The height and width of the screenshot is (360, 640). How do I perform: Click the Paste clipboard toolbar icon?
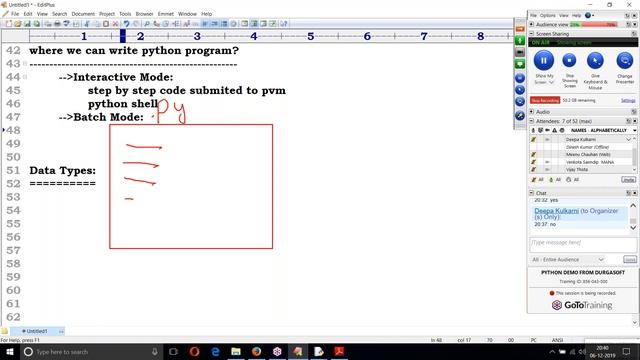[106, 24]
